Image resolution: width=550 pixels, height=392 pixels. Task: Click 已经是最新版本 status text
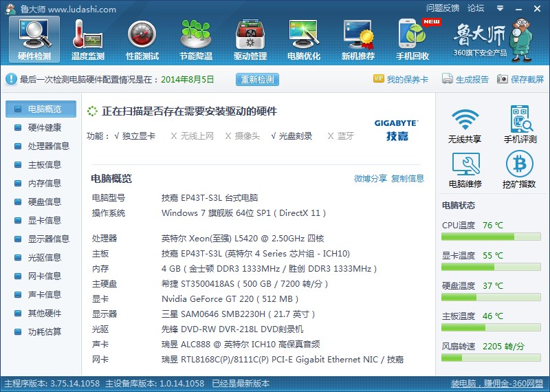(x=241, y=384)
